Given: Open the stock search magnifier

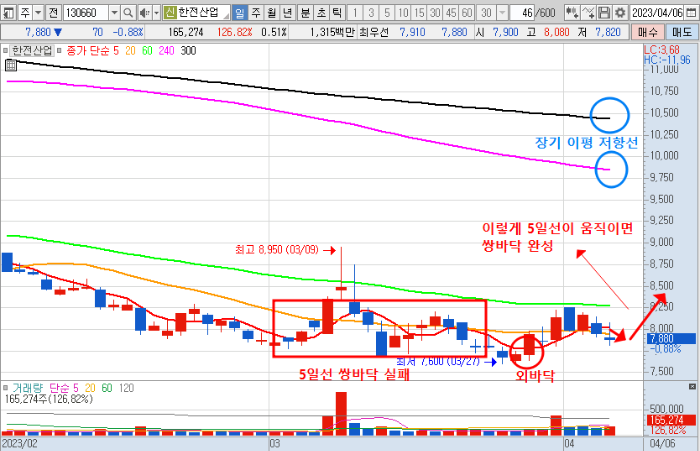Looking at the screenshot, I should 128,13.
